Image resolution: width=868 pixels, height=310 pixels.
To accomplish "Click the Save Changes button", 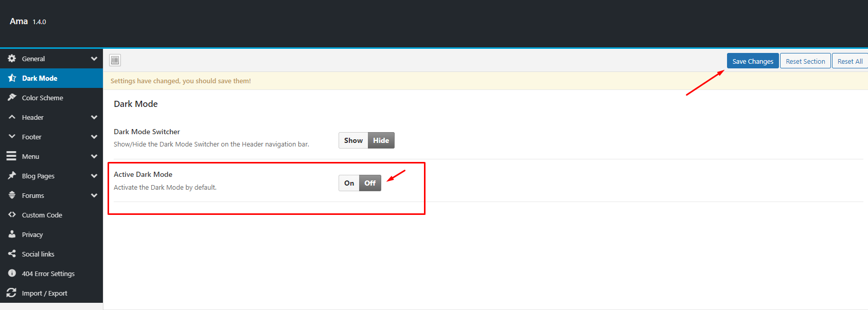I will [x=753, y=61].
